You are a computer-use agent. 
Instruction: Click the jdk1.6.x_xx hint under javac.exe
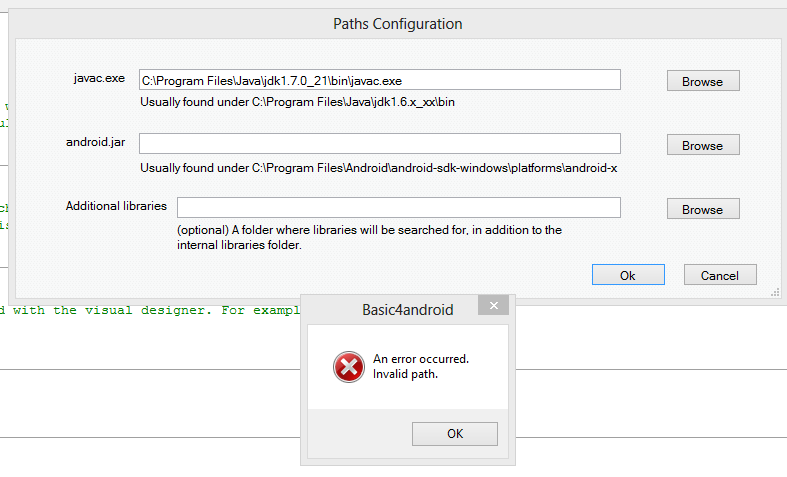[x=298, y=102]
